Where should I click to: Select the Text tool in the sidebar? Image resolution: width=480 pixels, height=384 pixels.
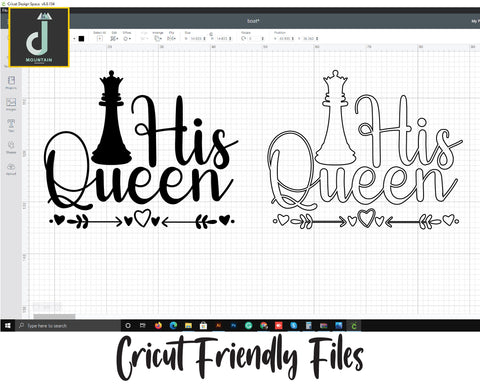coord(11,125)
